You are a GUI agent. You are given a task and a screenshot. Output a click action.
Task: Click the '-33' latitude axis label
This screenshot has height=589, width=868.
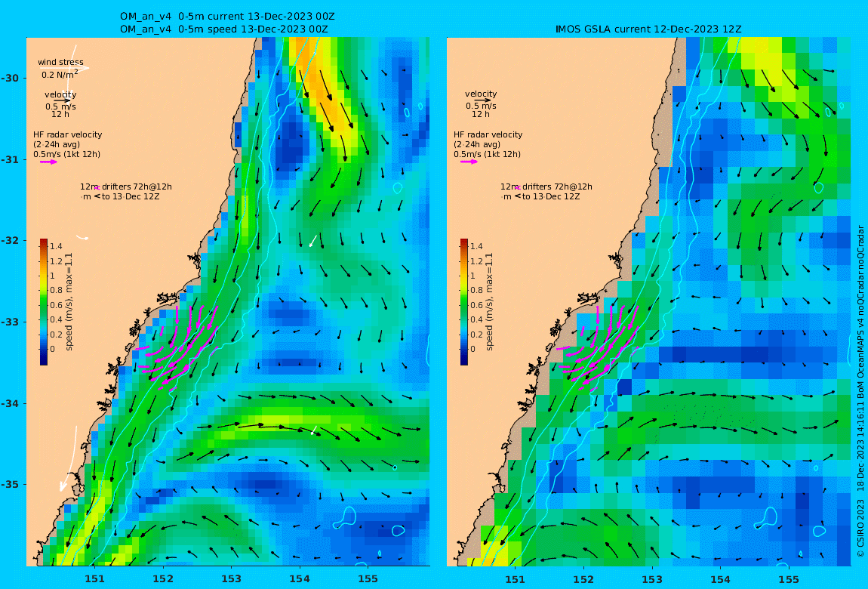click(x=9, y=322)
